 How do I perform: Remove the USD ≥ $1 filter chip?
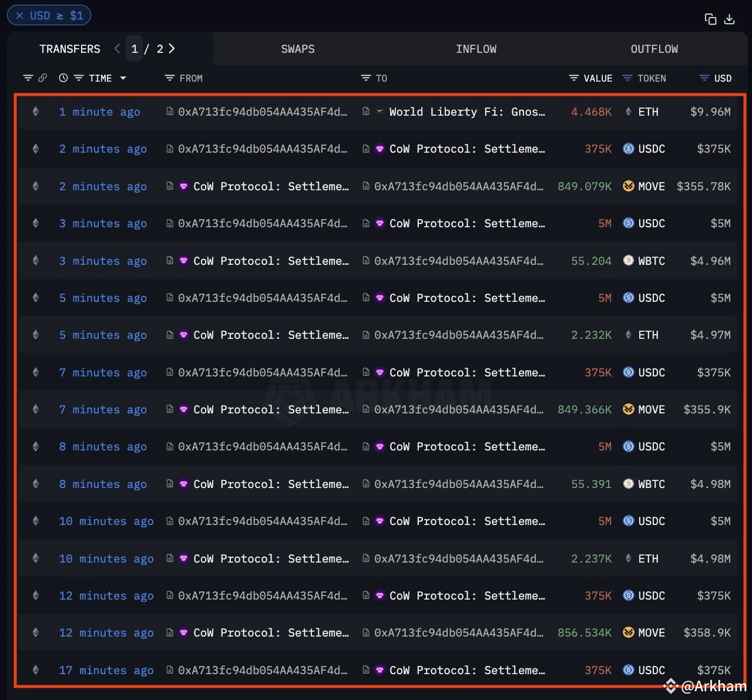pos(20,16)
